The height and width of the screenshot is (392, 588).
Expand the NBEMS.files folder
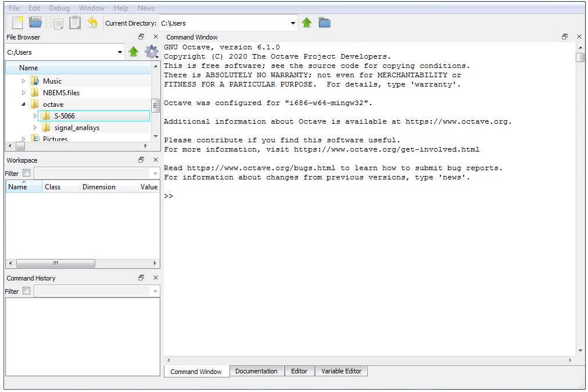pos(23,92)
